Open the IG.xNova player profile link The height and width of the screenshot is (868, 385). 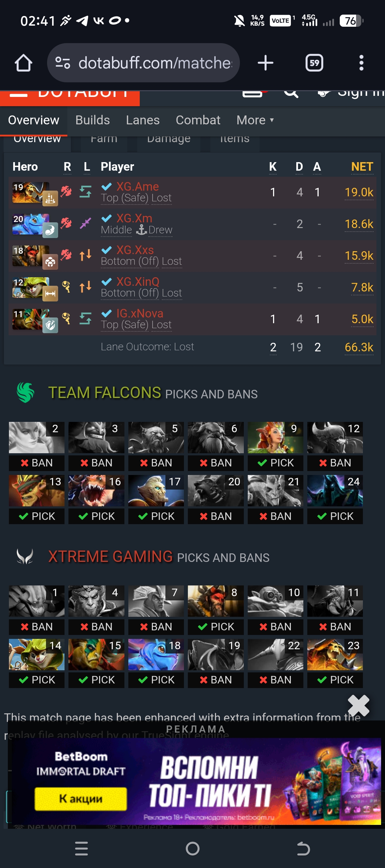[x=140, y=313]
